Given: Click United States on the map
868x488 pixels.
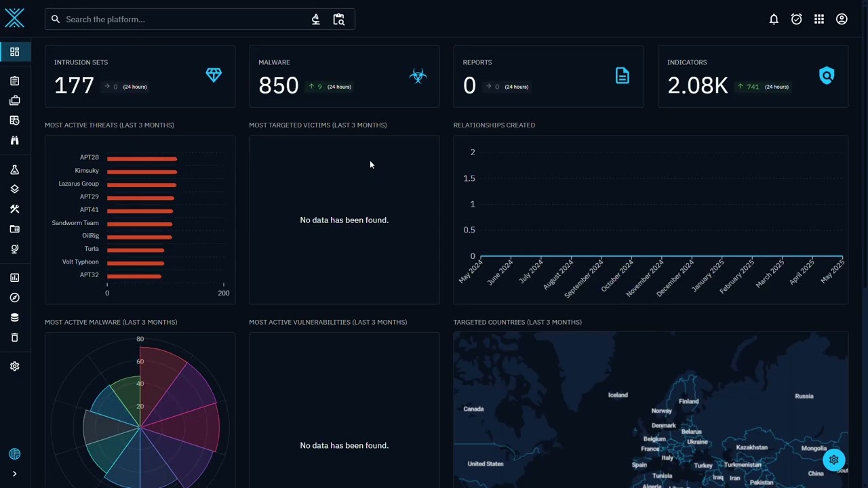Looking at the screenshot, I should pyautogui.click(x=486, y=464).
